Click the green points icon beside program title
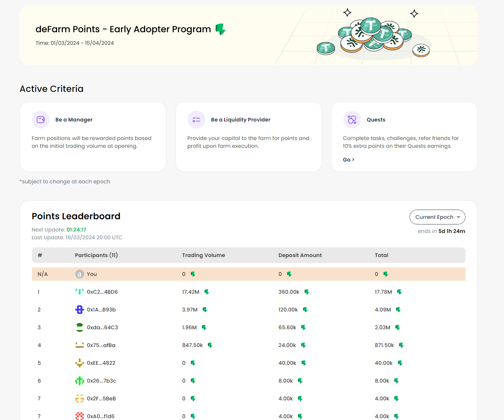This screenshot has width=504, height=420. point(220,29)
